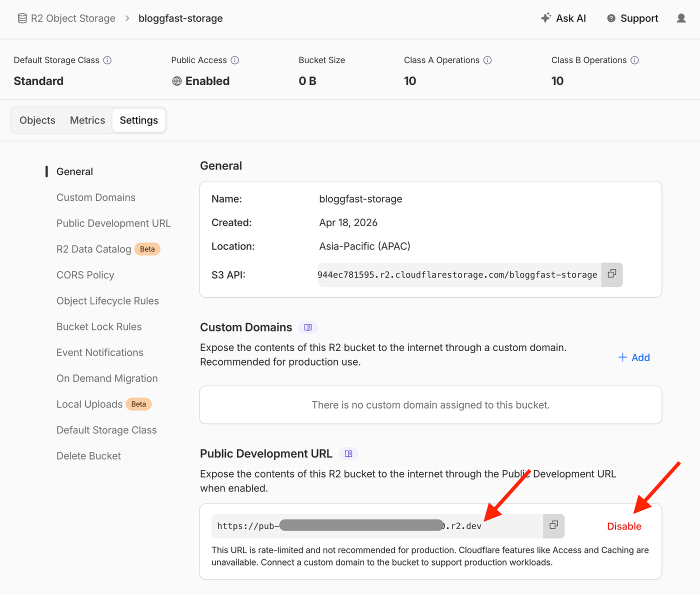Copy the S3 API endpoint
The height and width of the screenshot is (595, 700).
click(611, 274)
